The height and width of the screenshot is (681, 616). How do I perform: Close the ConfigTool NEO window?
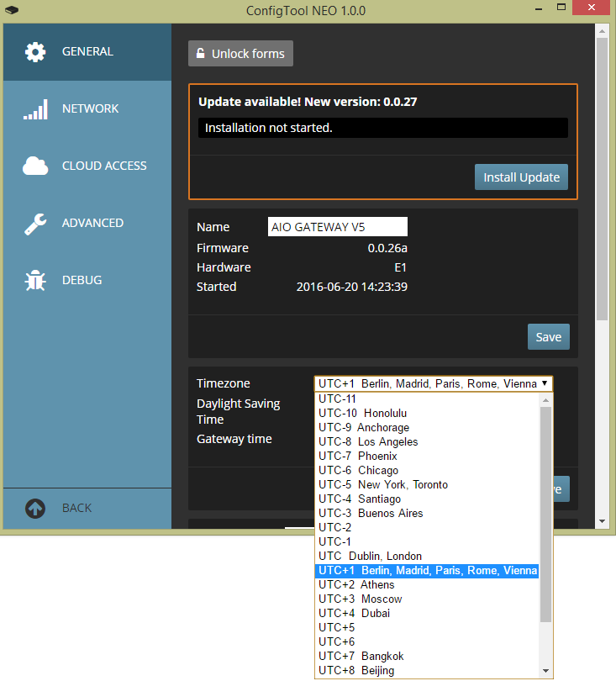[592, 8]
